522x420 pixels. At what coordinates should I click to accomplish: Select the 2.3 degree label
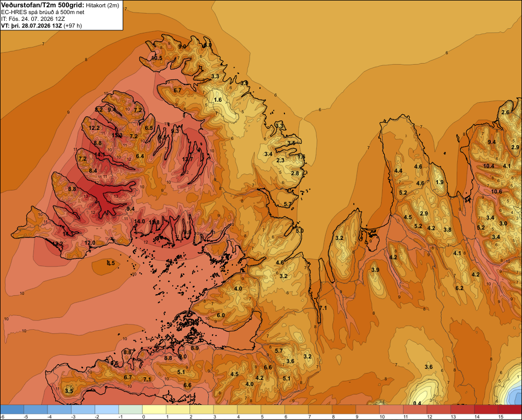click(x=280, y=160)
